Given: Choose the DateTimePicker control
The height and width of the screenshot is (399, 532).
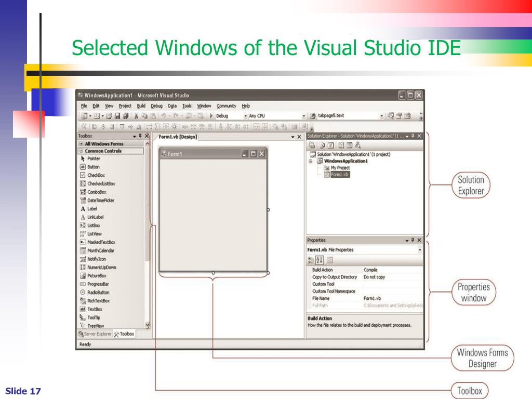Looking at the screenshot, I should (x=97, y=201).
